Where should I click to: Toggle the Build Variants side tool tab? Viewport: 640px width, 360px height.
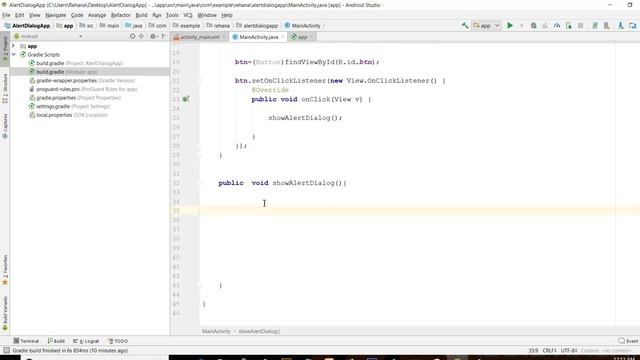click(5, 313)
